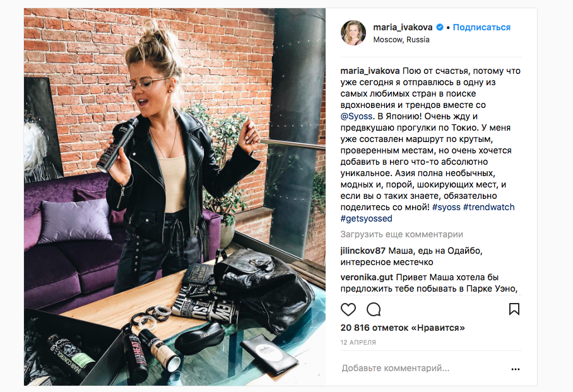
Task: Open maria_ivakova username in the header
Action: click(403, 27)
